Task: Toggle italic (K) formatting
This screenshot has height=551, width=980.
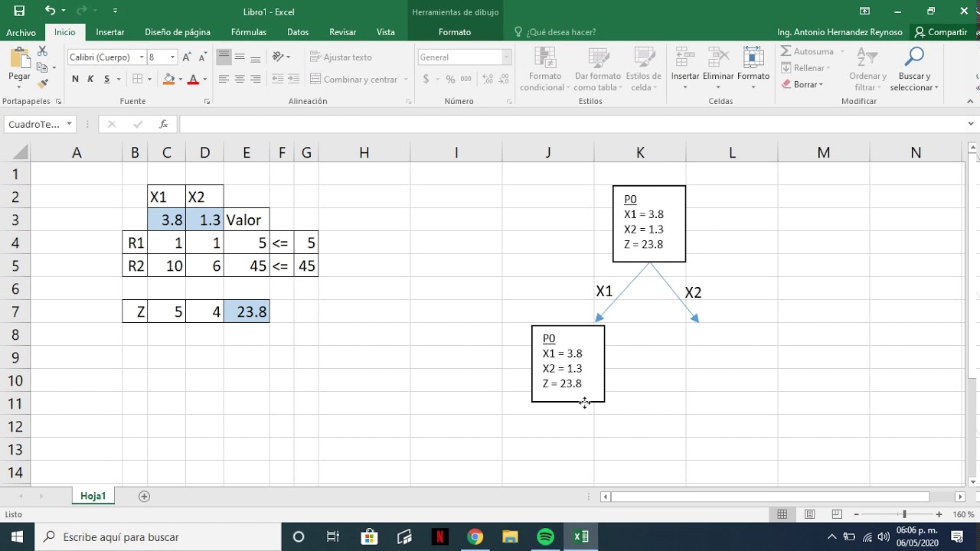Action: pos(90,79)
